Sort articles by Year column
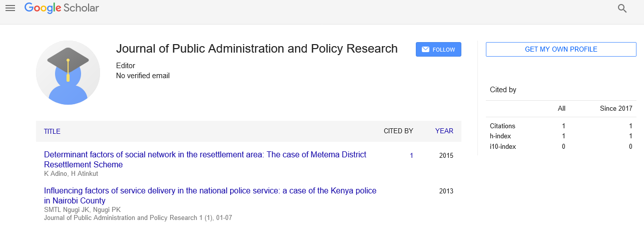Image resolution: width=644 pixels, height=232 pixels. (x=444, y=131)
